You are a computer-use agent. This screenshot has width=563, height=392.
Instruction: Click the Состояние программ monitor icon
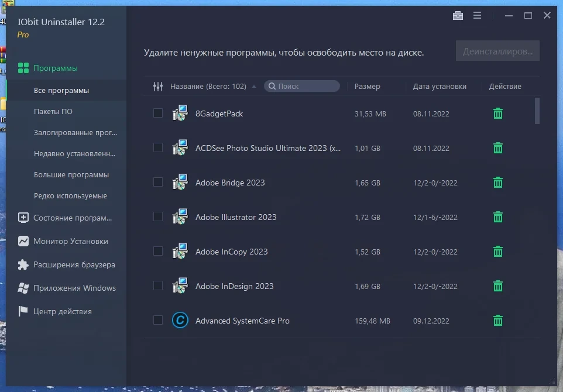click(23, 218)
